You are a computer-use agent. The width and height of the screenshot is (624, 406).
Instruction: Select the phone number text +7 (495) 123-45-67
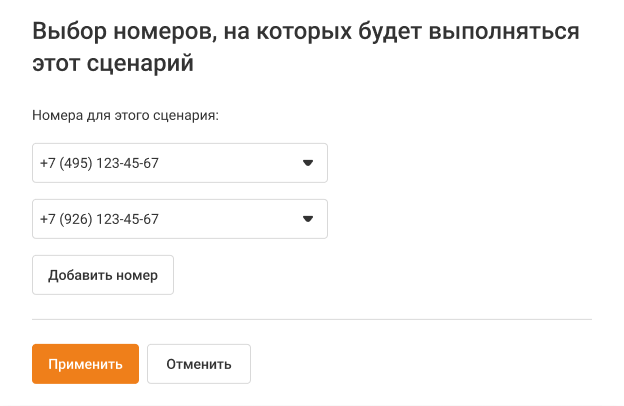[x=100, y=163]
